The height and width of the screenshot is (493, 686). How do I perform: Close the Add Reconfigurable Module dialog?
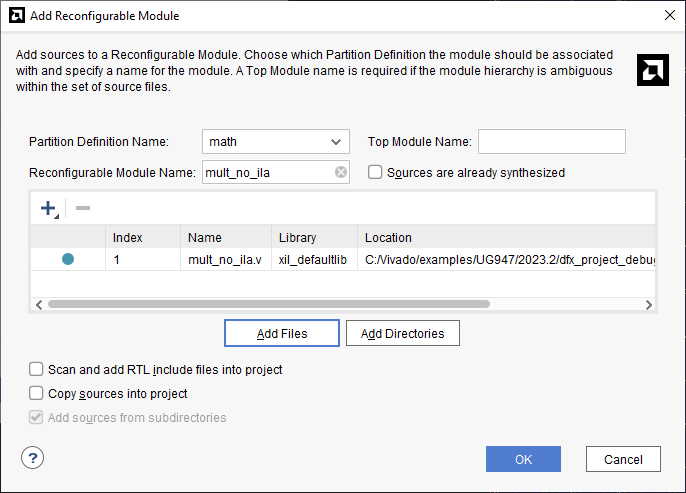point(668,15)
